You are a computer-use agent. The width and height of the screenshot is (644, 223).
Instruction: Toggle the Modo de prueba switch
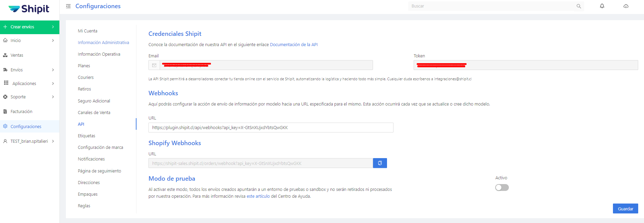(x=502, y=187)
